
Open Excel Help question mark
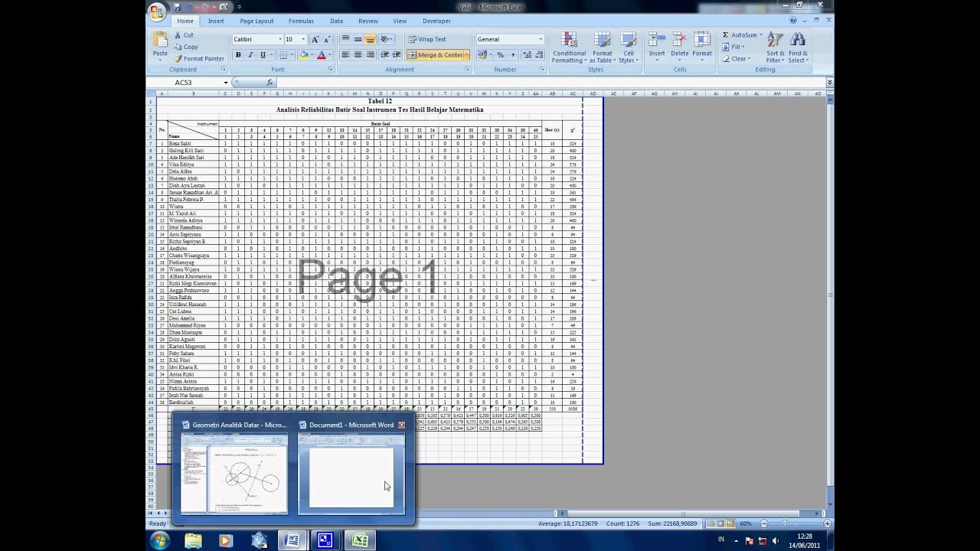point(793,21)
